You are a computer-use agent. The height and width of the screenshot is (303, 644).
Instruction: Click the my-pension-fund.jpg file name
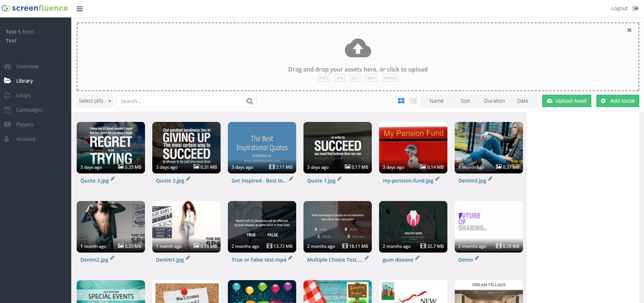[x=408, y=181]
